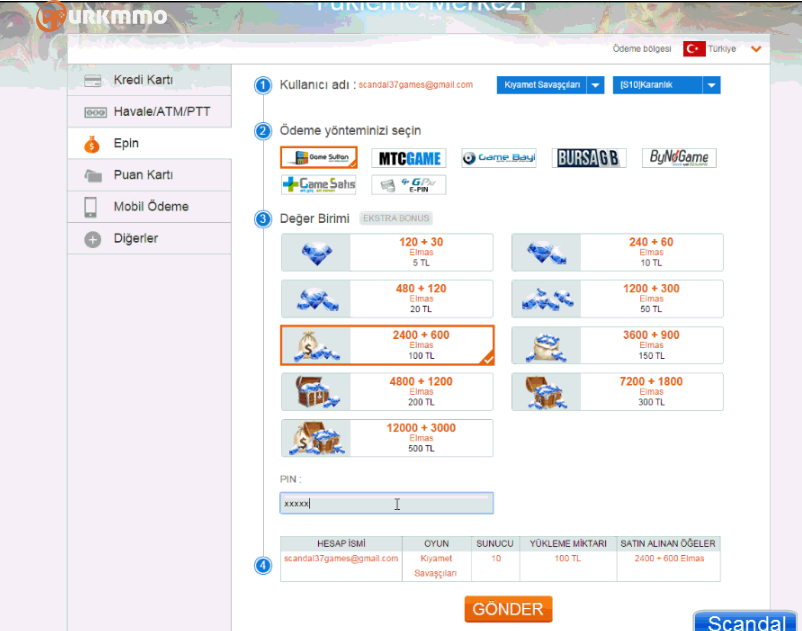Click the sack icon of the 150 TL package
Viewport: 802px width, 631px height.
coord(547,348)
